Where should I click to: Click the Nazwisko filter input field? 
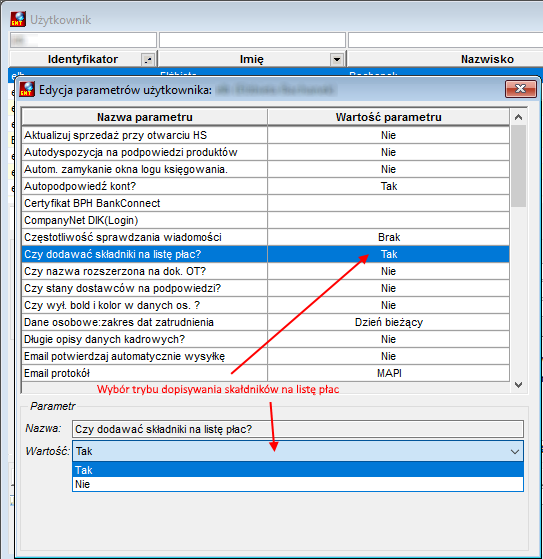[445, 40]
